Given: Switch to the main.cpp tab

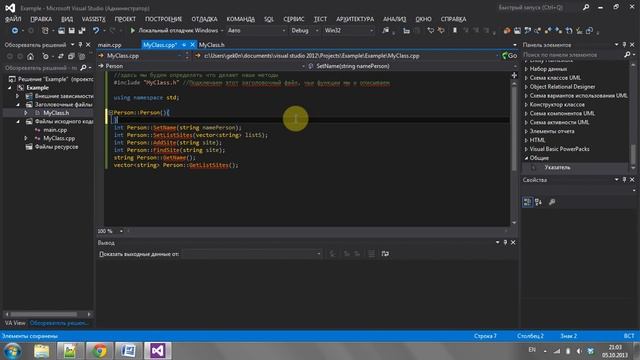Looking at the screenshot, I should 110,45.
